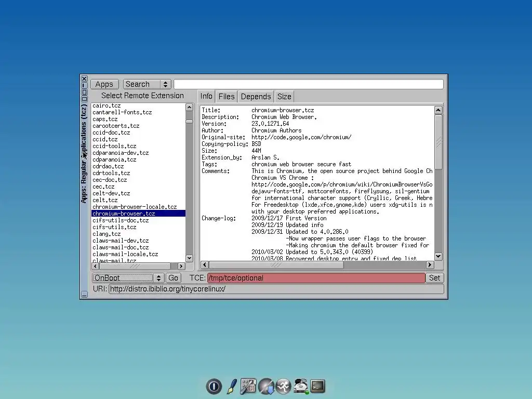Image resolution: width=532 pixels, height=399 pixels.
Task: Select chromium-browser-locale.tcz in the list
Action: [138, 207]
